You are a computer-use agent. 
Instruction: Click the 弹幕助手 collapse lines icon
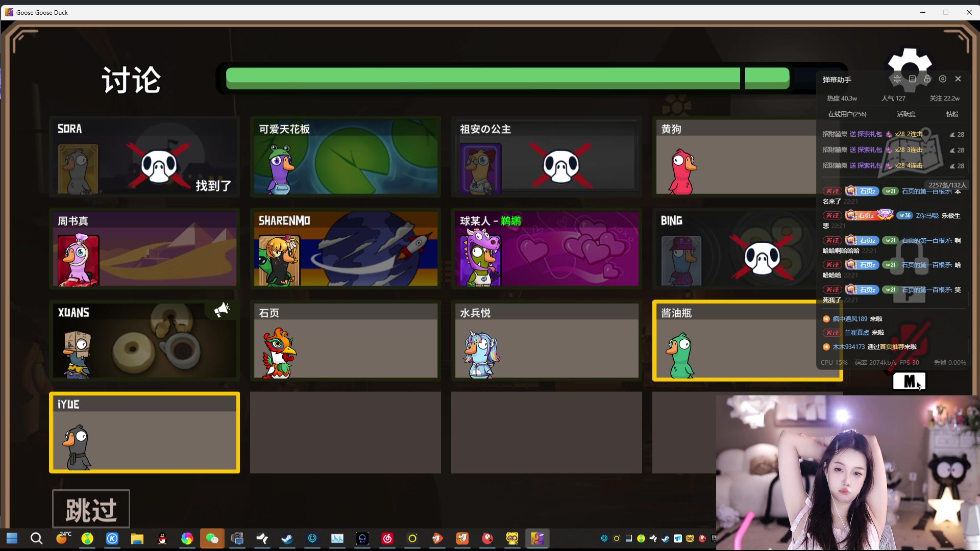click(897, 79)
